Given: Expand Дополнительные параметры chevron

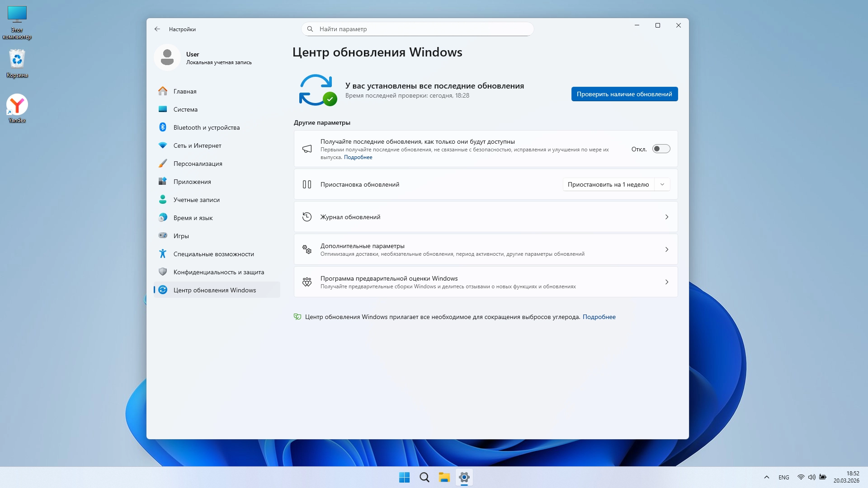Looking at the screenshot, I should (x=666, y=249).
